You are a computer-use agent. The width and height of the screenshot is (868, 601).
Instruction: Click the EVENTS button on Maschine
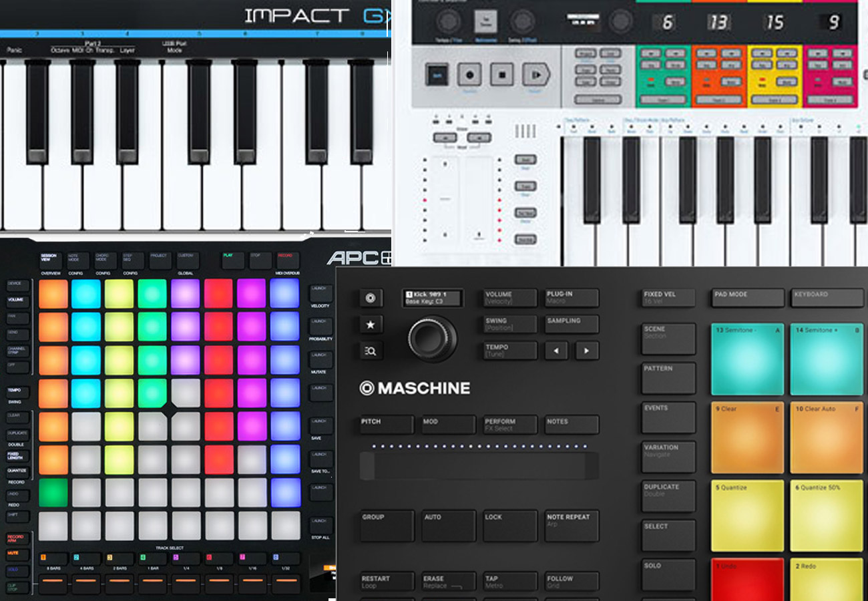tap(668, 417)
